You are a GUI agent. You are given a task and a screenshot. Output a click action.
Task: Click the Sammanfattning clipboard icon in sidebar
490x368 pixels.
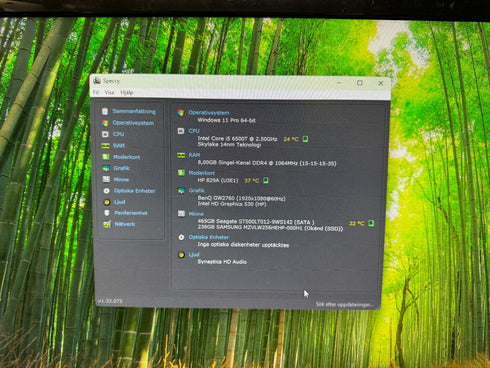point(105,111)
